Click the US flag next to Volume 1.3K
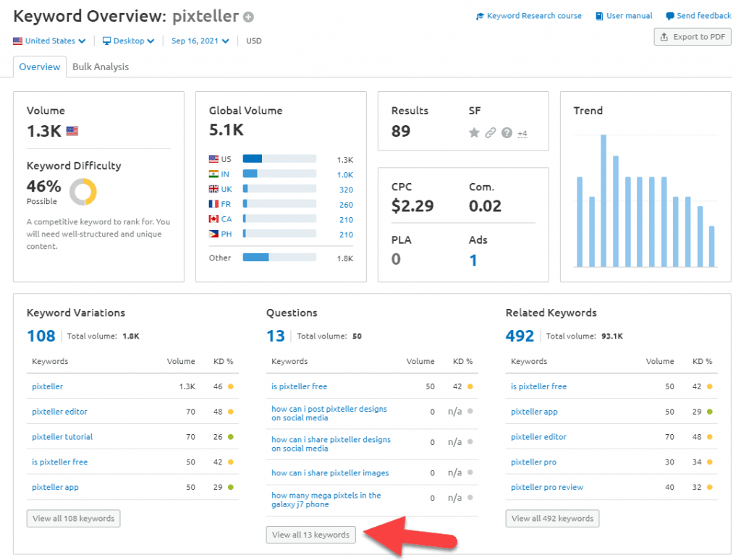This screenshot has width=741, height=560. click(x=72, y=131)
